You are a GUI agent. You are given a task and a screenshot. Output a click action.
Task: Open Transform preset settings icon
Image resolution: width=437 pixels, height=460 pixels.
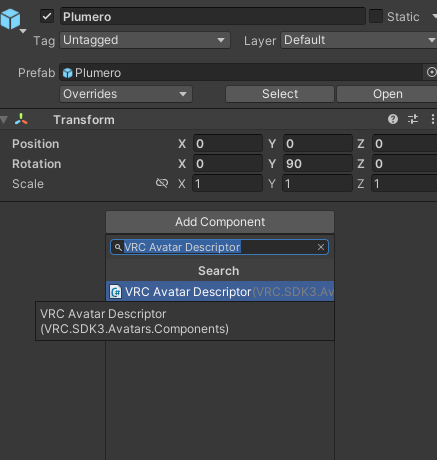413,119
